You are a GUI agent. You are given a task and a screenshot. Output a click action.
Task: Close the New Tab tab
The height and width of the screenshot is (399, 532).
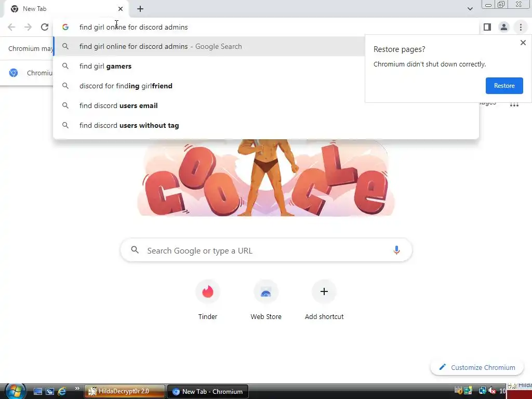click(121, 9)
